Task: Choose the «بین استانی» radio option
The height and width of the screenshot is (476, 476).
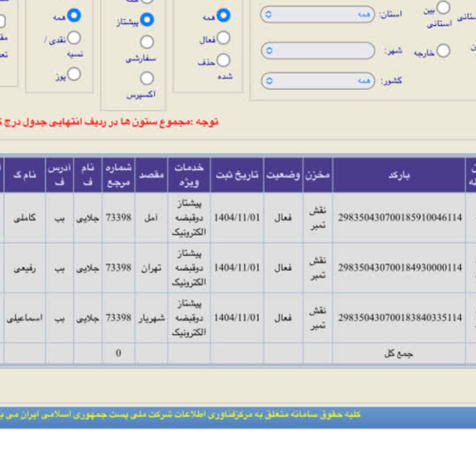Action: click(443, 8)
